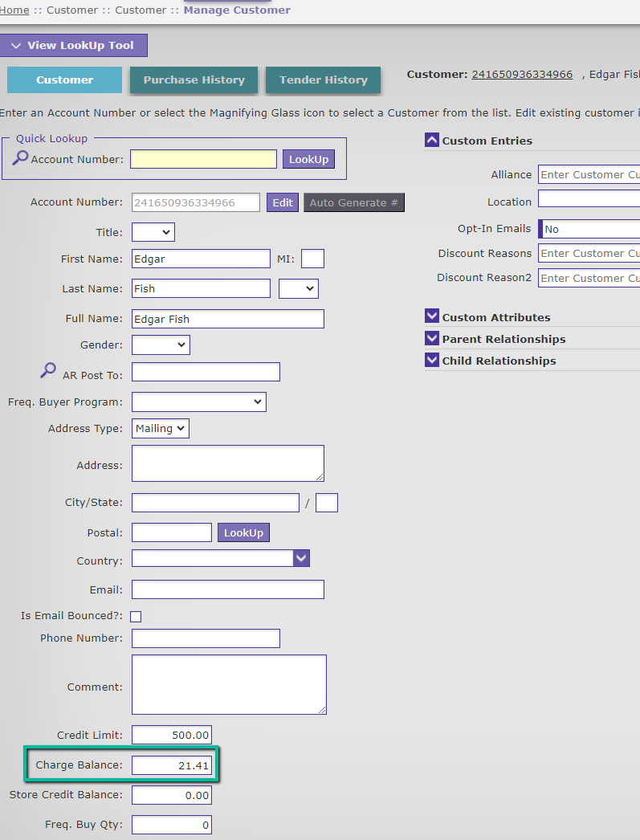Click the Edit account number button
Viewport: 640px width, 840px height.
tap(282, 202)
